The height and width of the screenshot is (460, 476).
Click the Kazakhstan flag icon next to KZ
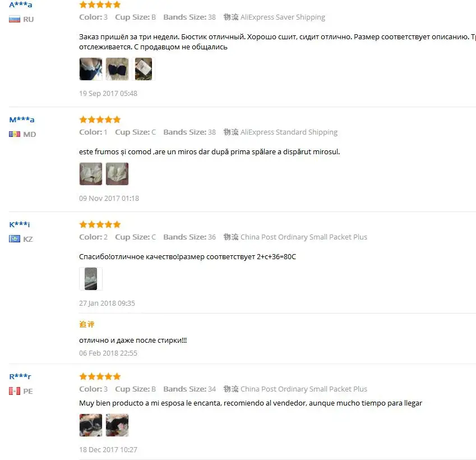click(x=15, y=239)
